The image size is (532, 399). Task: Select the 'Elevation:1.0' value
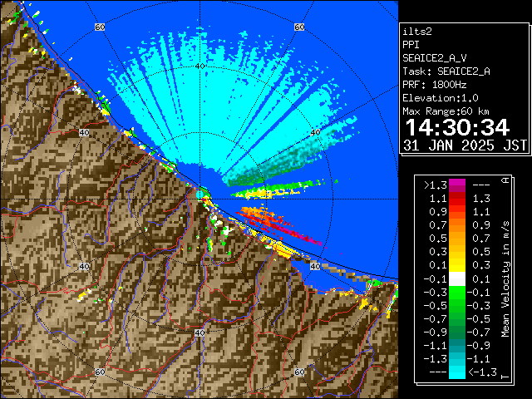pyautogui.click(x=441, y=98)
